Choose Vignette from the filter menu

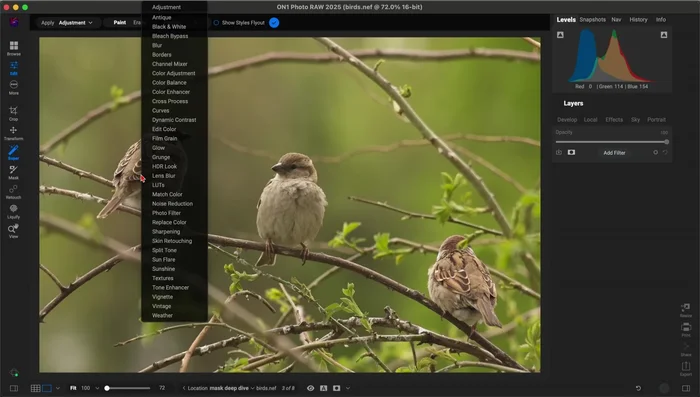(x=162, y=297)
